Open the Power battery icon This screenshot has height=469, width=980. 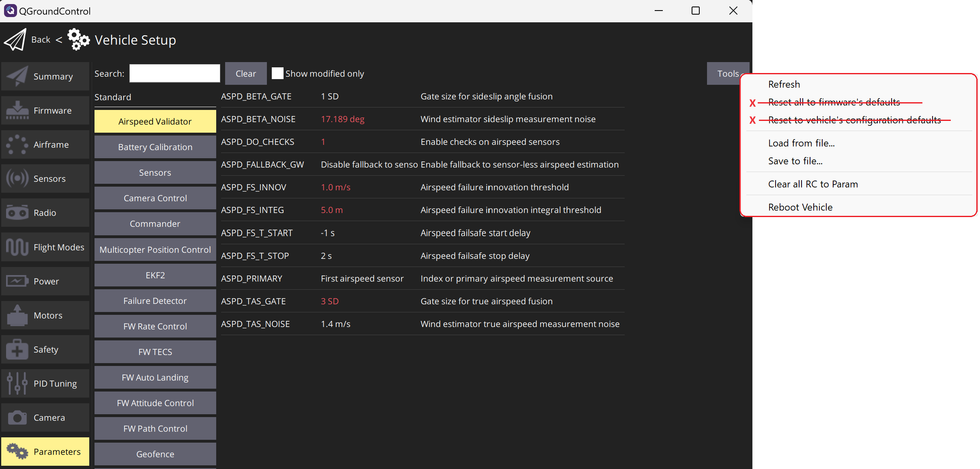tap(17, 281)
